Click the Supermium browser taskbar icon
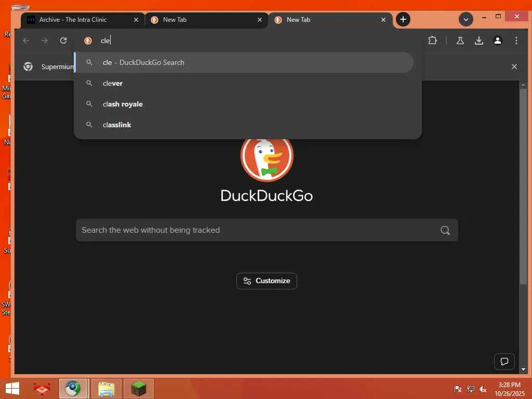Viewport: 532px width, 399px height. coord(73,389)
